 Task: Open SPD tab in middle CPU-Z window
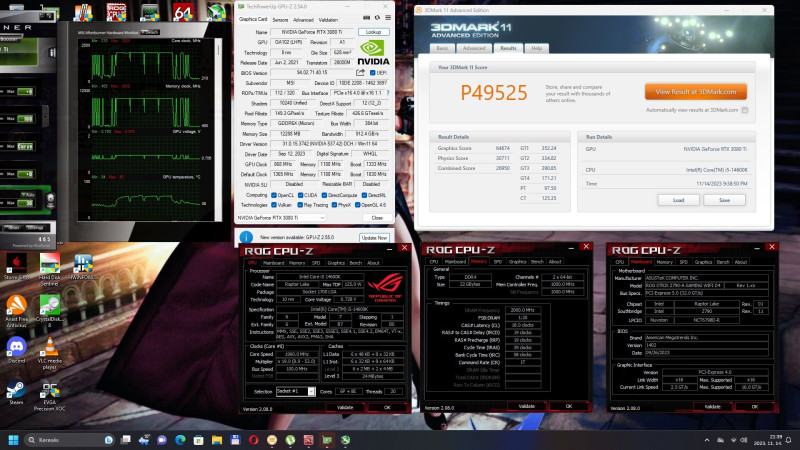tap(497, 262)
